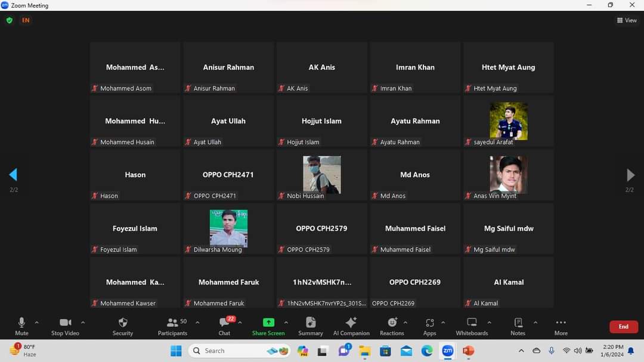
Task: Open File Explorer from the taskbar
Action: pyautogui.click(x=365, y=351)
